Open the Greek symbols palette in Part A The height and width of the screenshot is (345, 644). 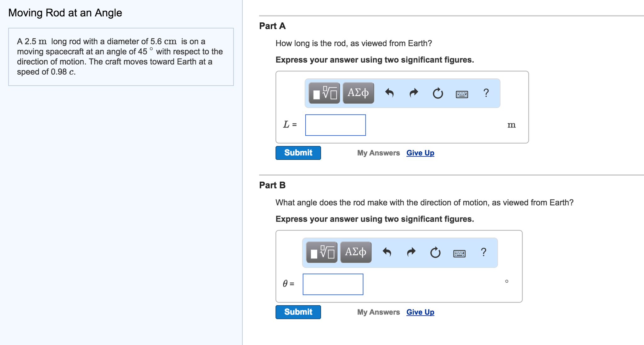(x=358, y=93)
